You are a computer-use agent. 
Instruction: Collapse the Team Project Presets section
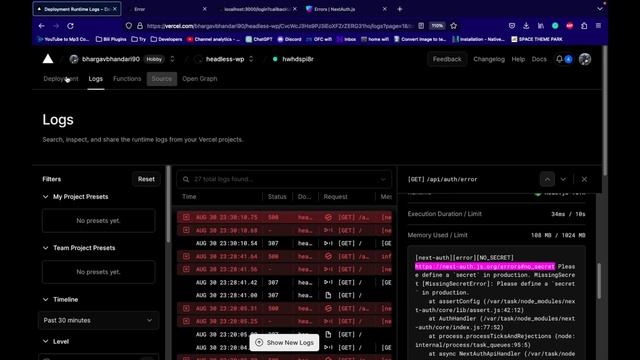[45, 248]
